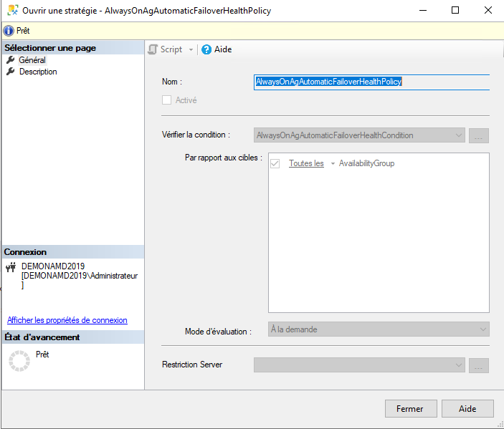This screenshot has height=429, width=504.
Task: Click the blue info icon next to Prêt
Action: (9, 31)
